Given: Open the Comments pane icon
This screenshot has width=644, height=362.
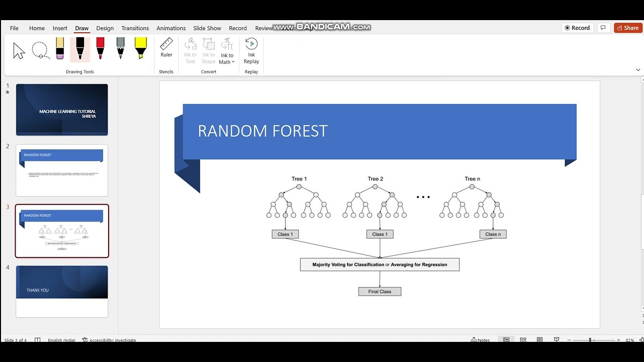Looking at the screenshot, I should (x=603, y=28).
